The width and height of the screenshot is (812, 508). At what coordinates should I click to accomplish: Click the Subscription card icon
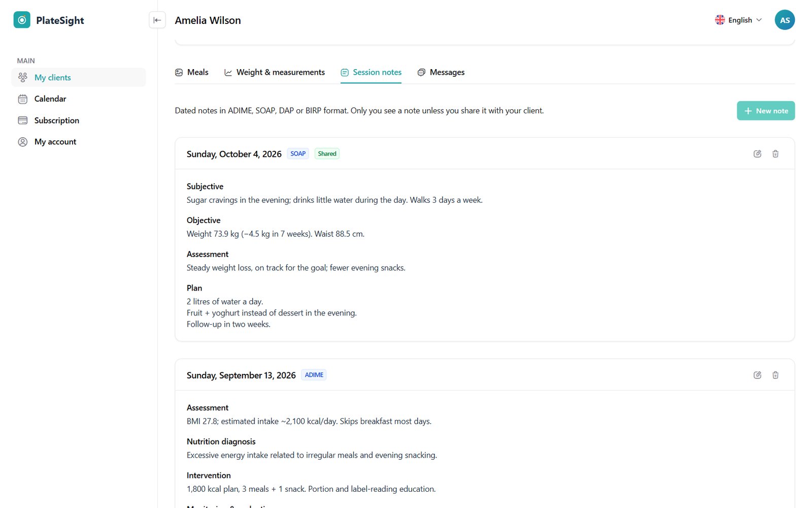pyautogui.click(x=23, y=120)
